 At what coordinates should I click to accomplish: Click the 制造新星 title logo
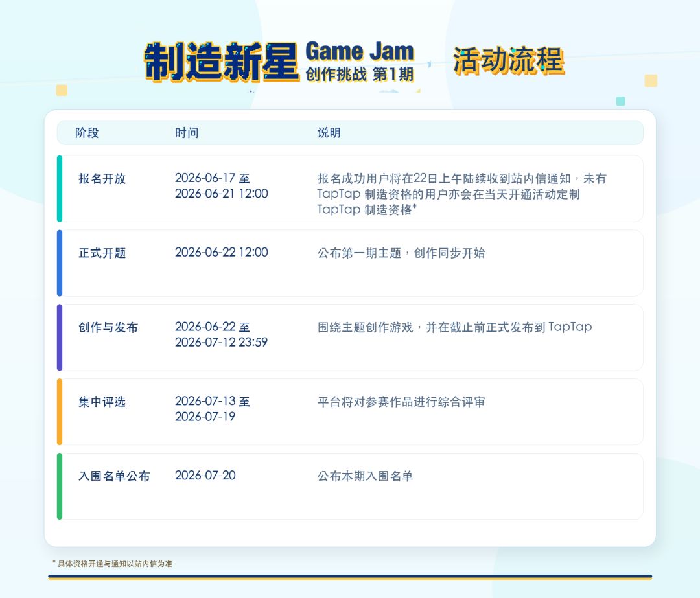coord(222,62)
